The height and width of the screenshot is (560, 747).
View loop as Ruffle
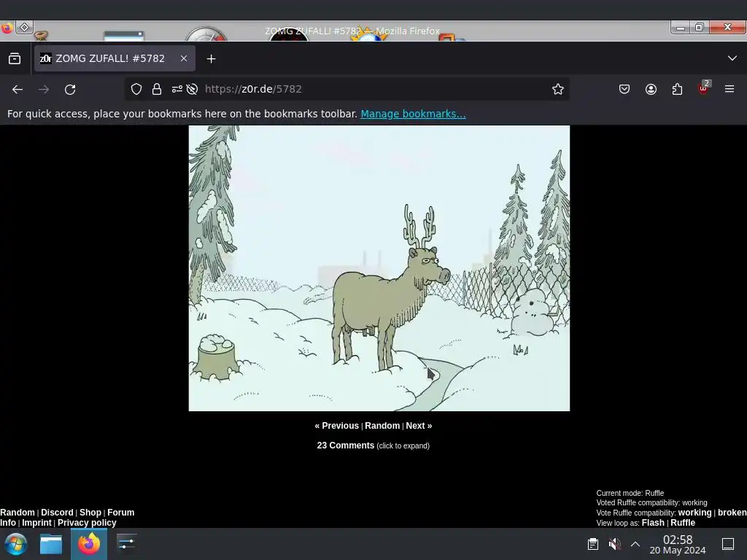pyautogui.click(x=683, y=522)
